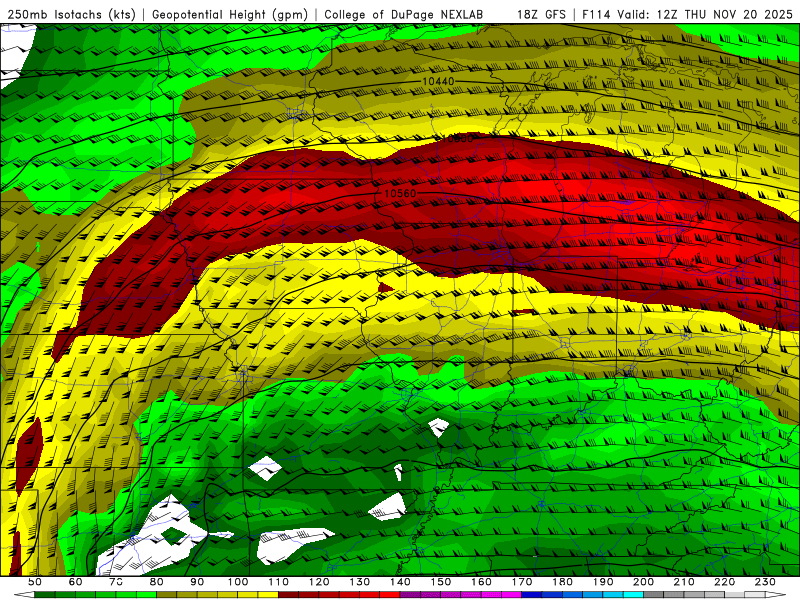Viewport: 800px width, 600px height.
Task: Click the 130 knot color bar label
Action: [360, 582]
